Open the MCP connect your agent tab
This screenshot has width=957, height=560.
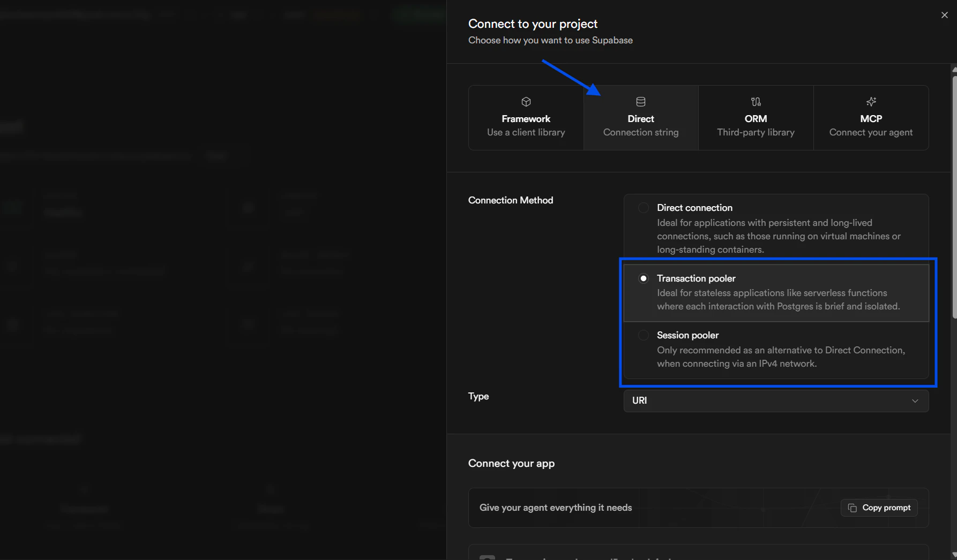(x=871, y=118)
